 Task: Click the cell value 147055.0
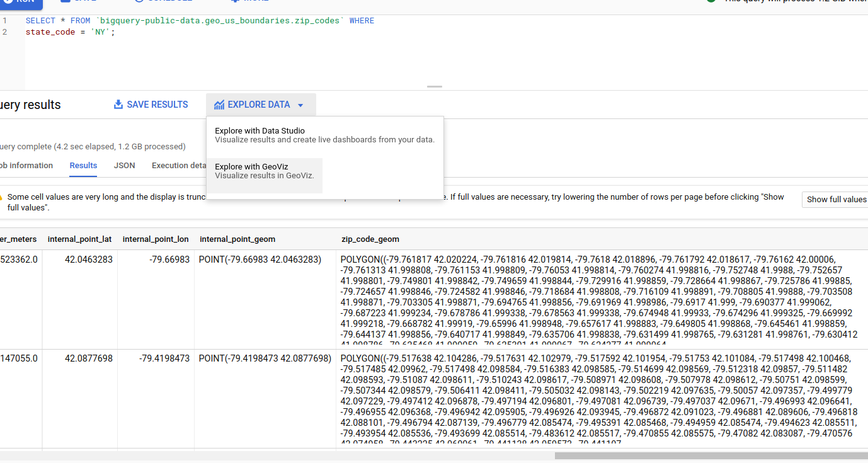click(19, 358)
